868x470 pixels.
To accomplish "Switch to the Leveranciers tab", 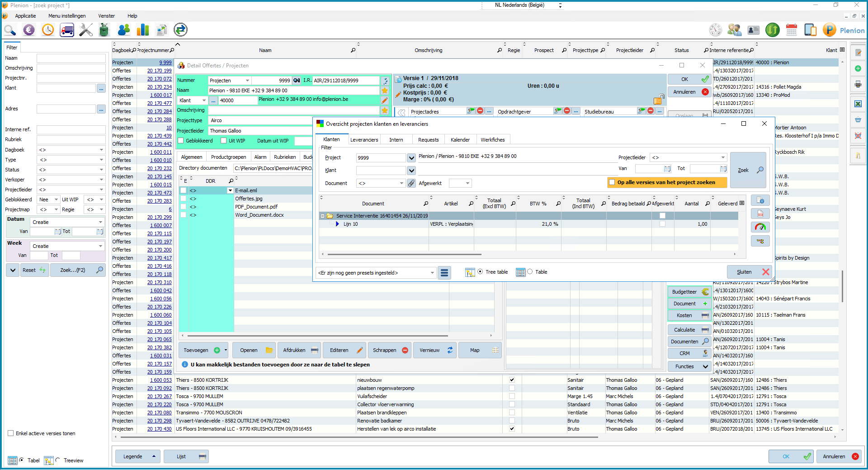I will (364, 139).
